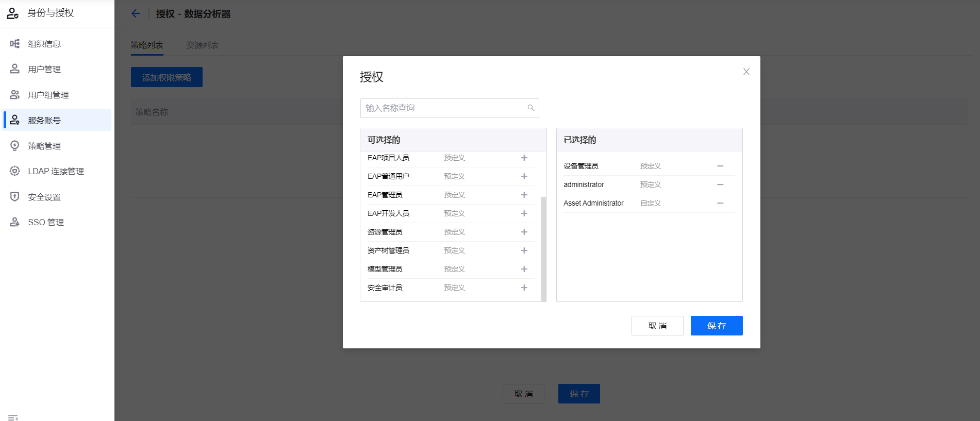
Task: Click the 用户管理 sidebar icon
Action: pyautogui.click(x=15, y=69)
